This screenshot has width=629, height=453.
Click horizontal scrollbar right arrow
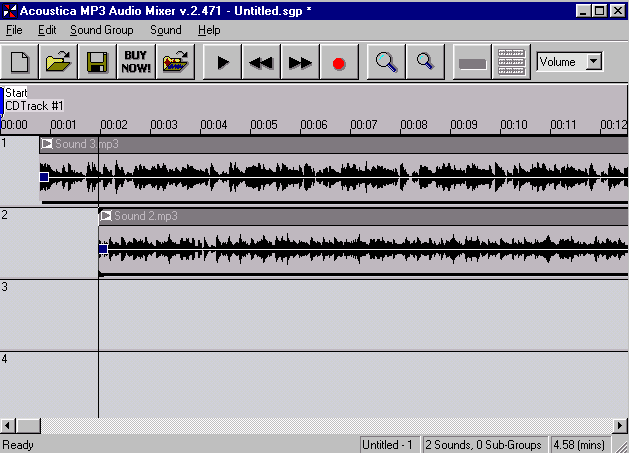pos(620,425)
